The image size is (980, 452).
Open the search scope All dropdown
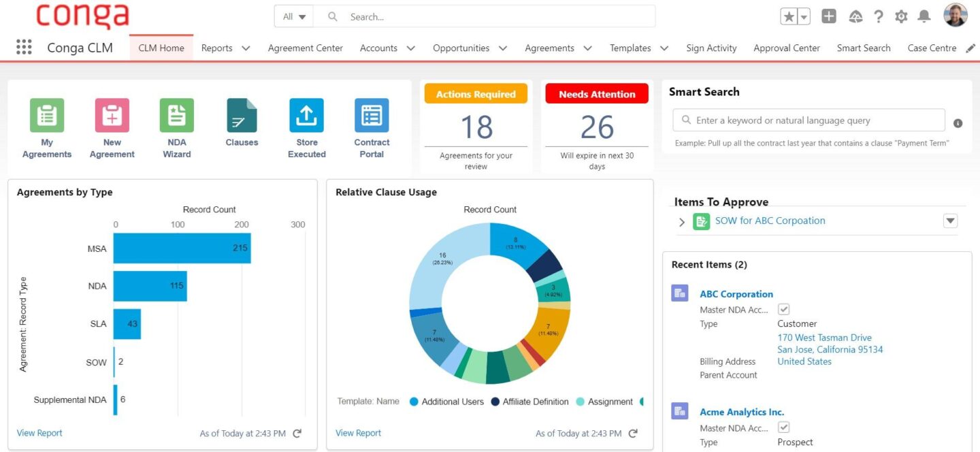[x=293, y=16]
